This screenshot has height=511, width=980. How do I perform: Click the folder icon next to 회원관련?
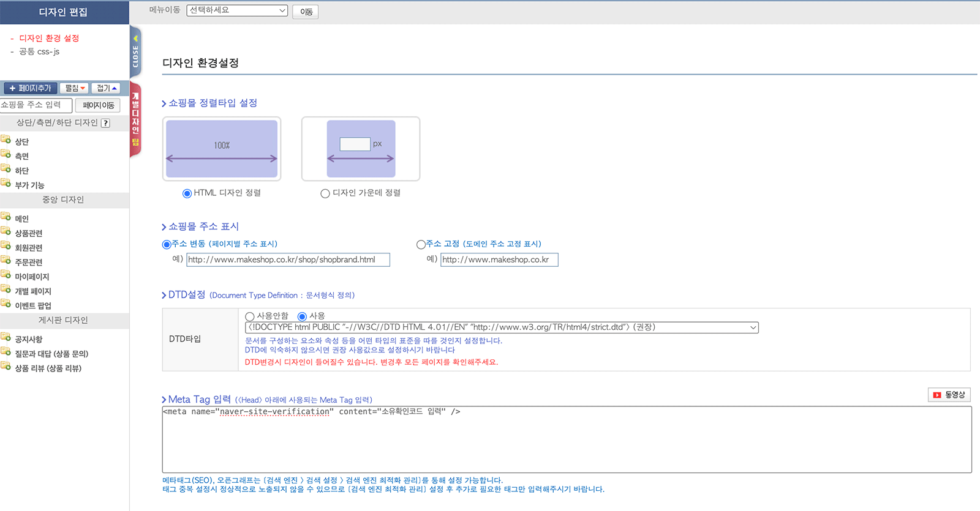click(6, 246)
